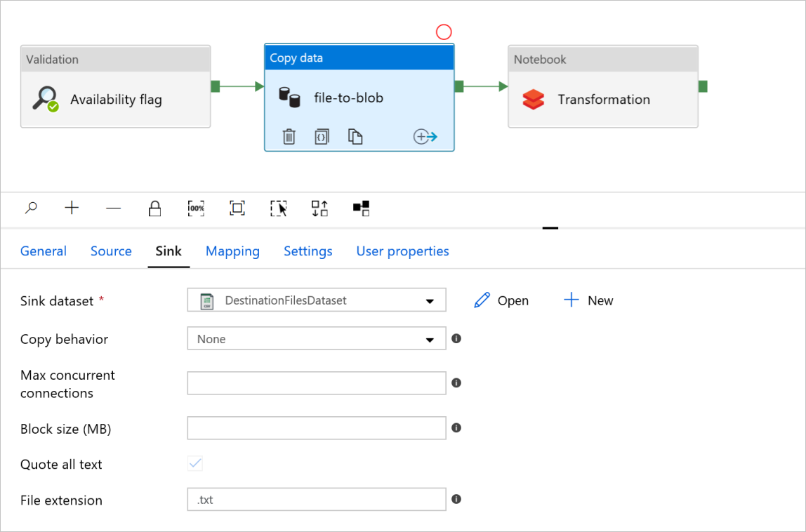Enable the lasso selection tool

click(279, 208)
